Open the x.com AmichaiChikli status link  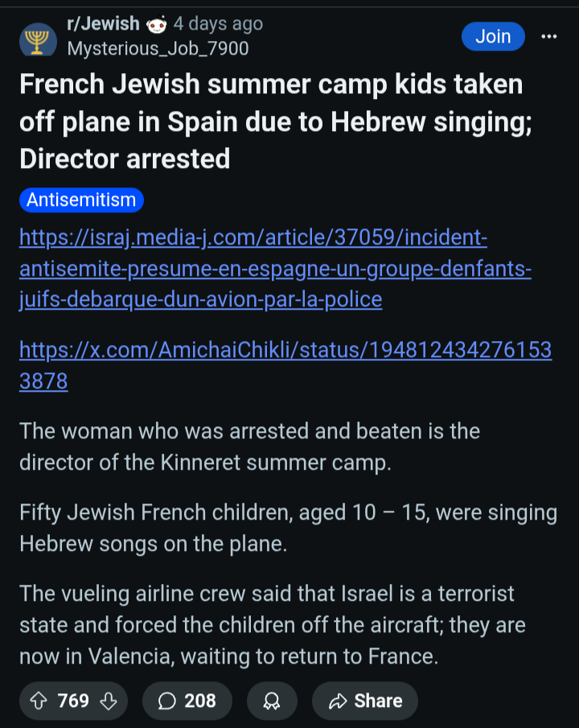285,365
